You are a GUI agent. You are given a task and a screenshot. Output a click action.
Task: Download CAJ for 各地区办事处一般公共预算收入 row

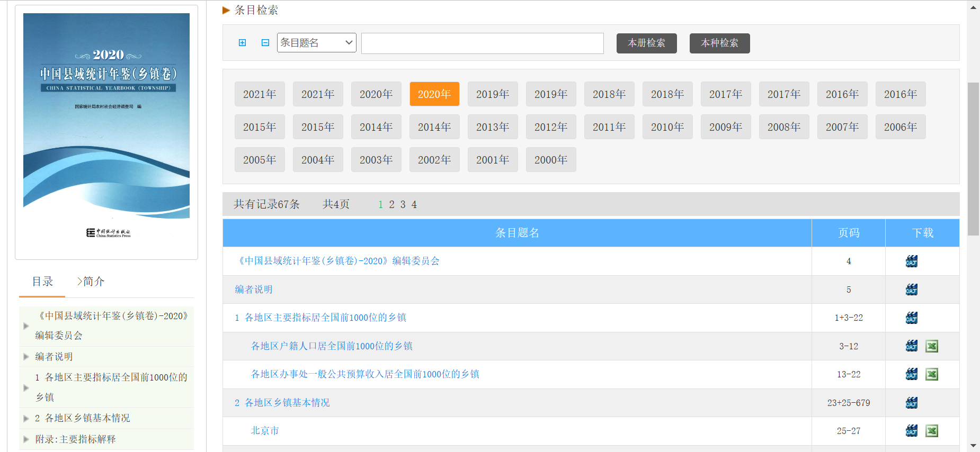click(x=912, y=375)
